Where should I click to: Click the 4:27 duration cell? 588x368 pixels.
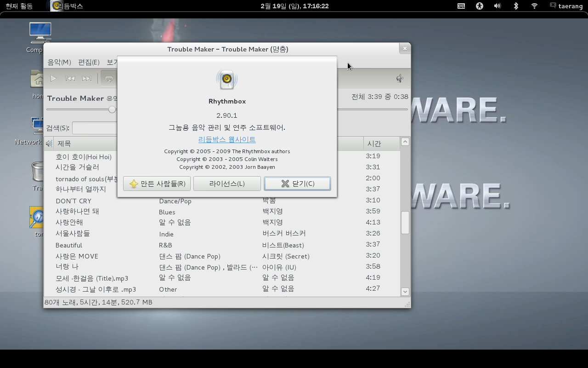click(x=373, y=288)
